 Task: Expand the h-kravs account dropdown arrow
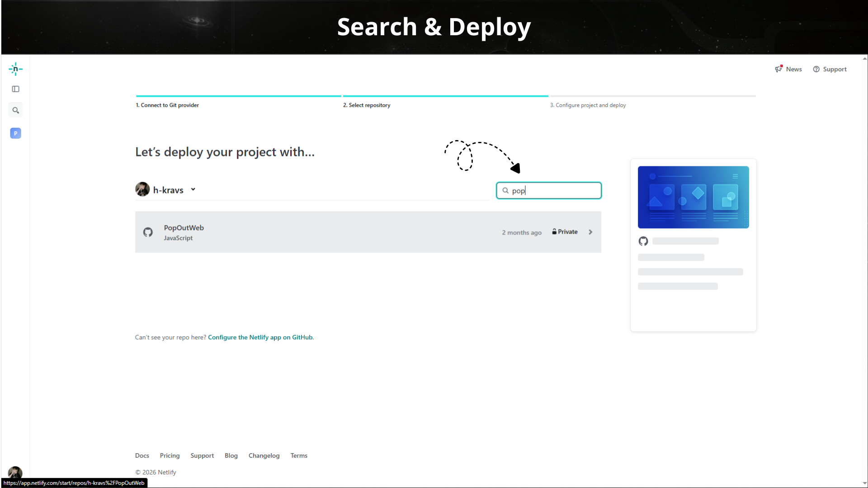[x=193, y=189]
